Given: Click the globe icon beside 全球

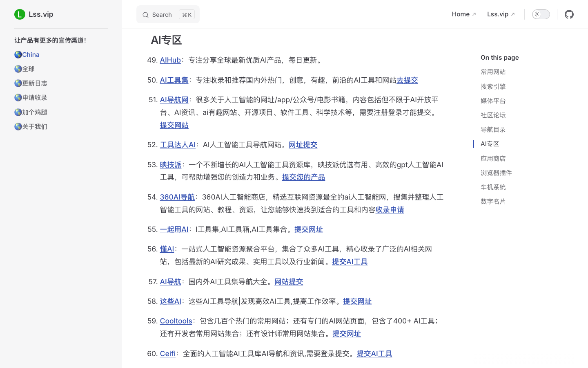Looking at the screenshot, I should [x=18, y=69].
